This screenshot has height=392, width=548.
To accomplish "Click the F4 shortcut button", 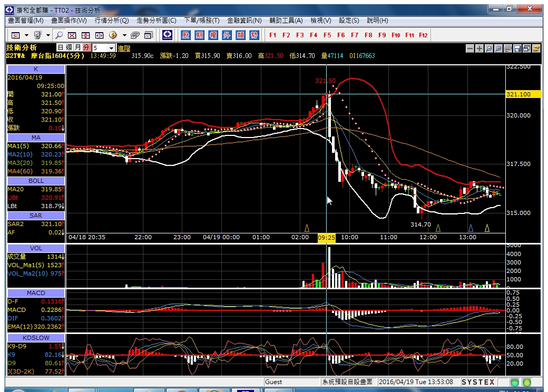I will [x=314, y=35].
